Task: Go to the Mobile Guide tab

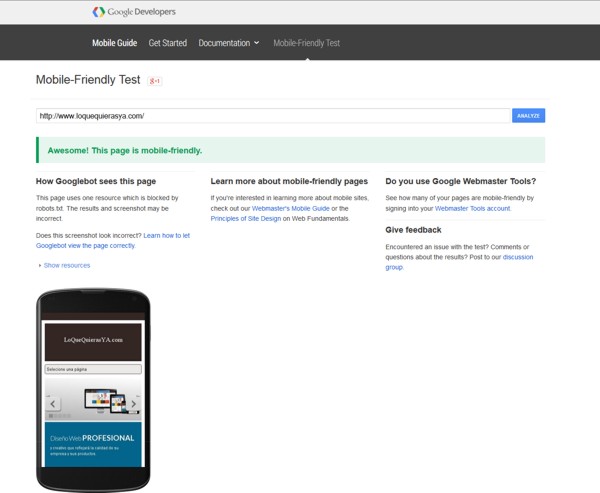Action: point(114,43)
